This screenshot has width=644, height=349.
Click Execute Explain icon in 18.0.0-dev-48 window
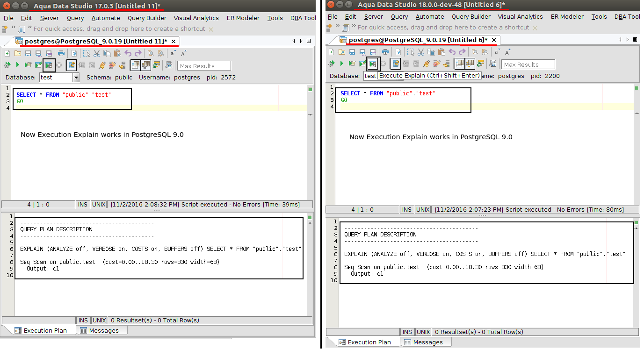(373, 64)
